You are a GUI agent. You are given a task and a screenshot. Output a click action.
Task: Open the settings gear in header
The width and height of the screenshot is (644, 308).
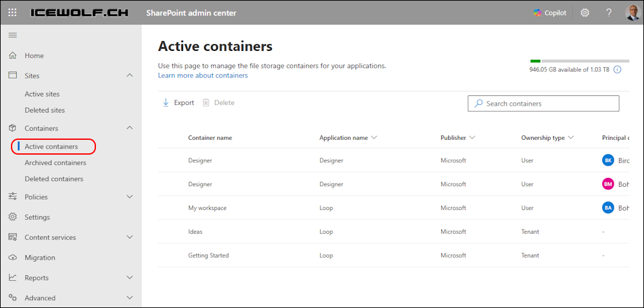click(585, 13)
